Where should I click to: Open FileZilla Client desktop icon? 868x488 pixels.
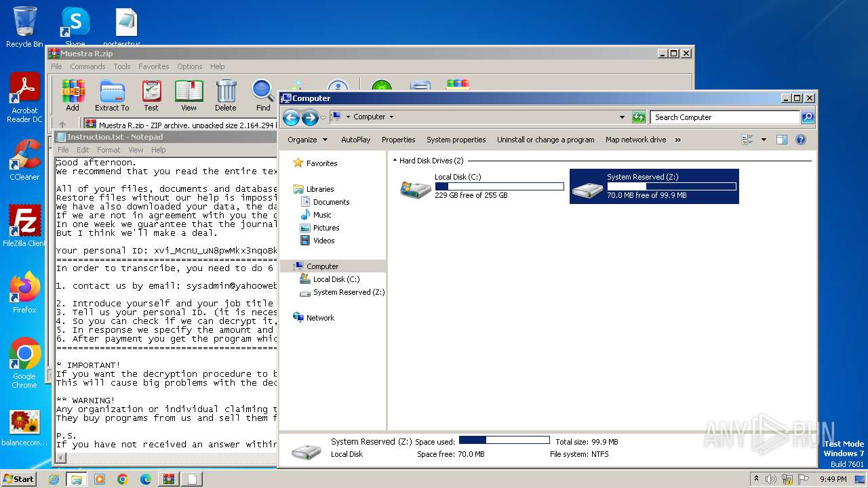pyautogui.click(x=24, y=226)
